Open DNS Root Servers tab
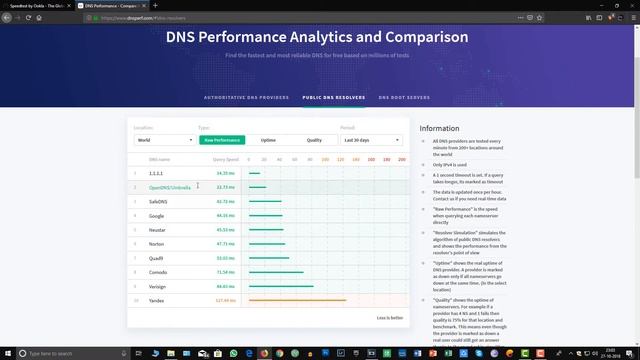Image resolution: width=640 pixels, height=360 pixels. [404, 98]
